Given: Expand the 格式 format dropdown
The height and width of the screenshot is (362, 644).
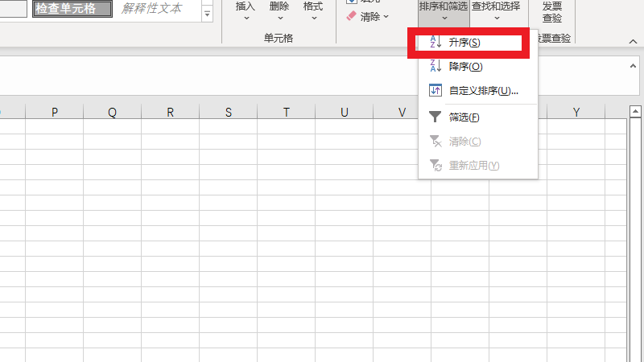Looking at the screenshot, I should click(x=313, y=11).
